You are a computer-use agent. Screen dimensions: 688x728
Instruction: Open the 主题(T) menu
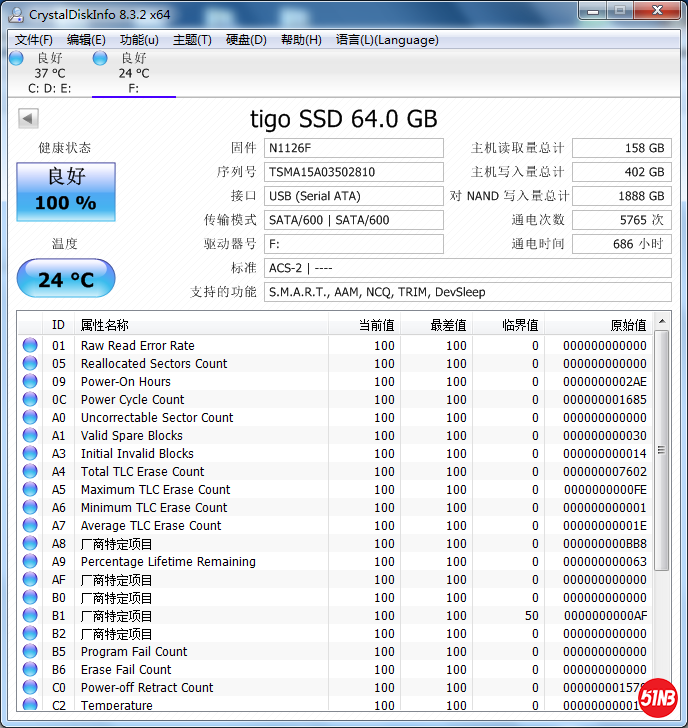coord(192,40)
